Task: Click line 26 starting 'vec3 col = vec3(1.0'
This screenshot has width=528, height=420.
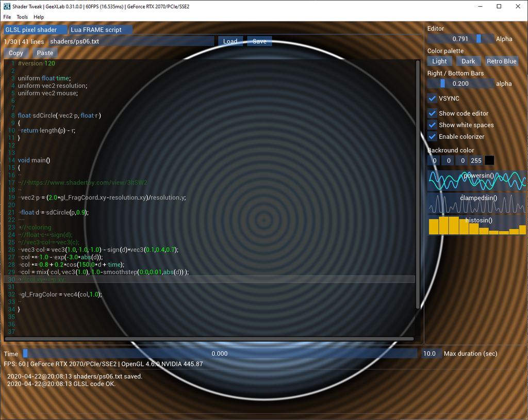Action: (100, 250)
